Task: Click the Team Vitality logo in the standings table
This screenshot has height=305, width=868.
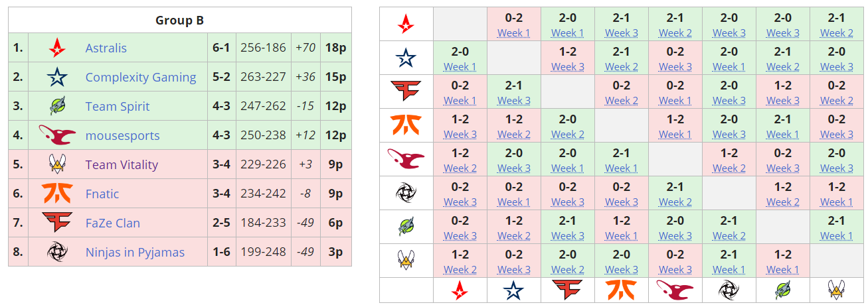Action: (x=57, y=164)
